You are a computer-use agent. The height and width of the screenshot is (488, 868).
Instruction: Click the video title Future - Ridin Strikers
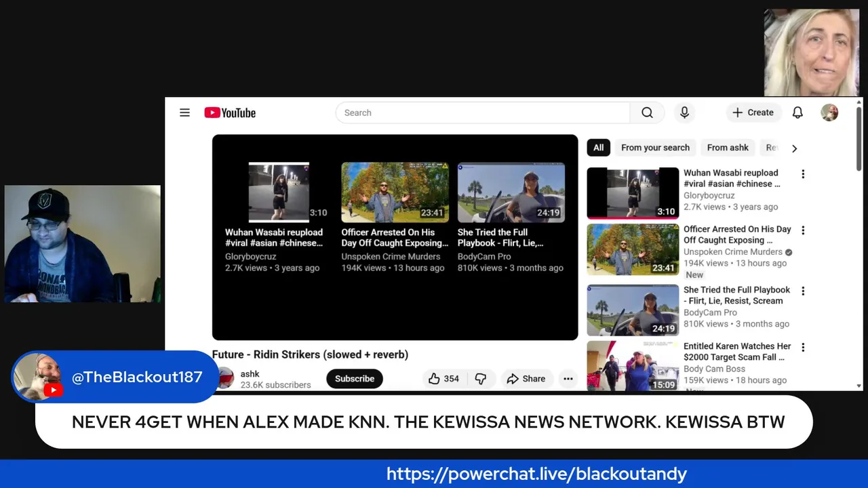click(x=310, y=354)
